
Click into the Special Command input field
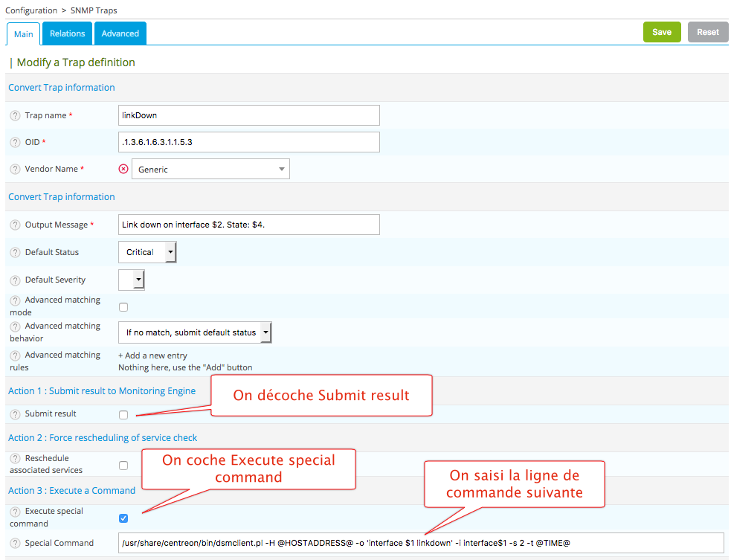click(x=420, y=543)
